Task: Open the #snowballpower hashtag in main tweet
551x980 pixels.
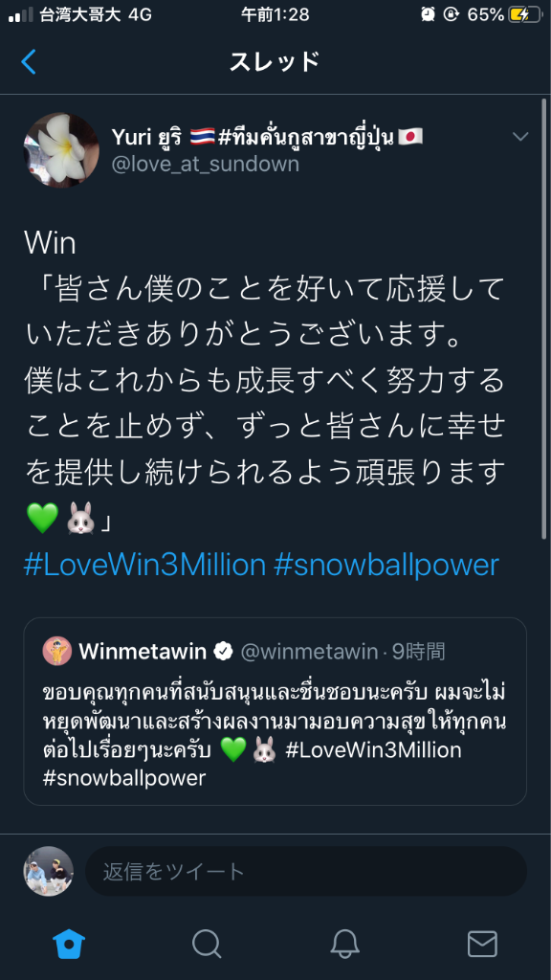Action: point(386,565)
